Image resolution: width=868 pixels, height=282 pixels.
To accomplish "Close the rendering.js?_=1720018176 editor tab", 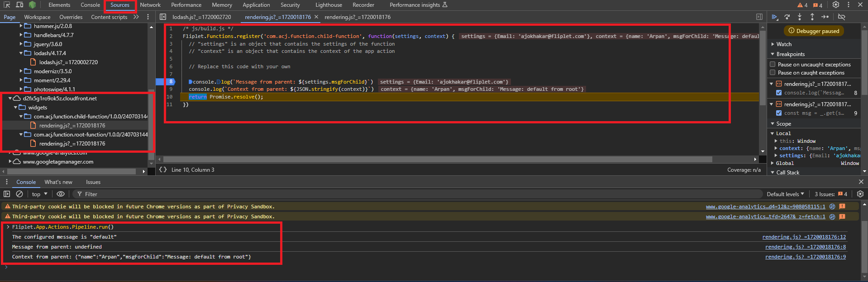I will click(316, 17).
